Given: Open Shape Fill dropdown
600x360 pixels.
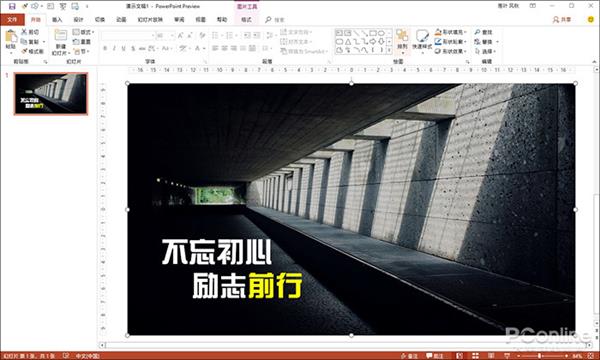Looking at the screenshot, I should pyautogui.click(x=451, y=32).
